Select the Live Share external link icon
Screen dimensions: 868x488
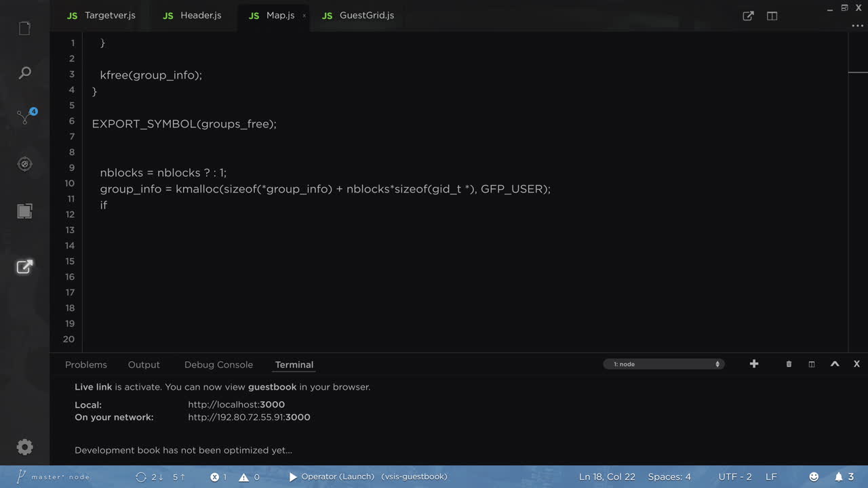[x=24, y=266]
